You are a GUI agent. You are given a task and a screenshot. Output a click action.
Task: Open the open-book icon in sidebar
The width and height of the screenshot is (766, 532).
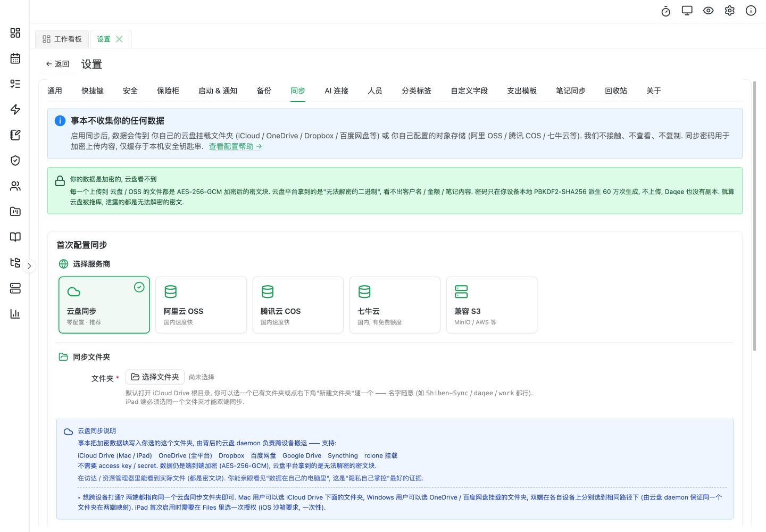(x=15, y=237)
